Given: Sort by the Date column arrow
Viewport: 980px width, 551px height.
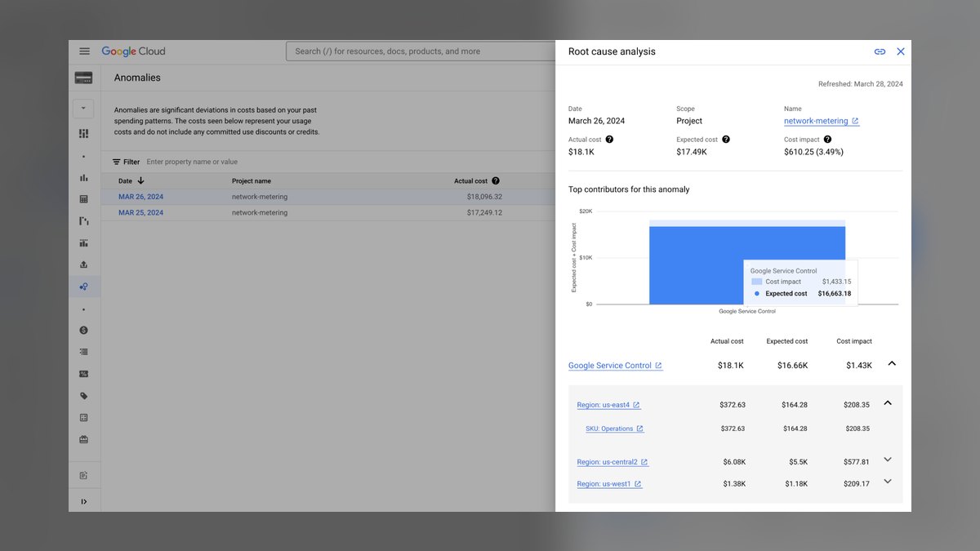Looking at the screenshot, I should pyautogui.click(x=141, y=180).
